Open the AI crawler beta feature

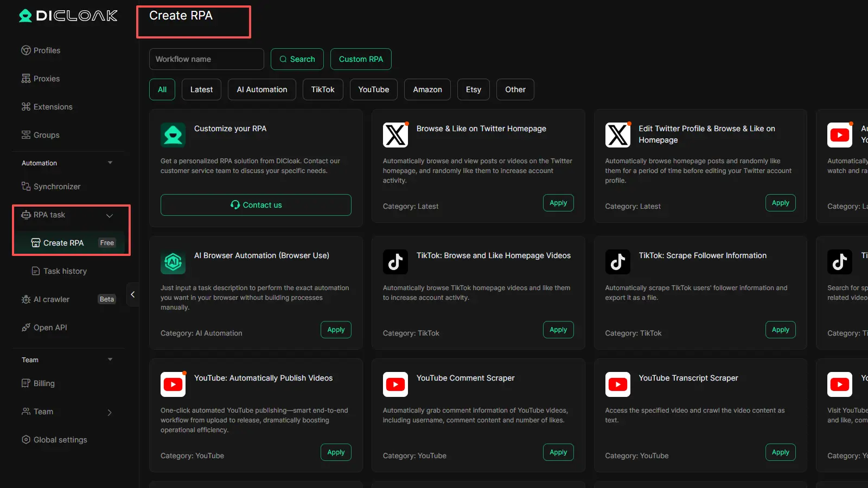click(x=52, y=299)
